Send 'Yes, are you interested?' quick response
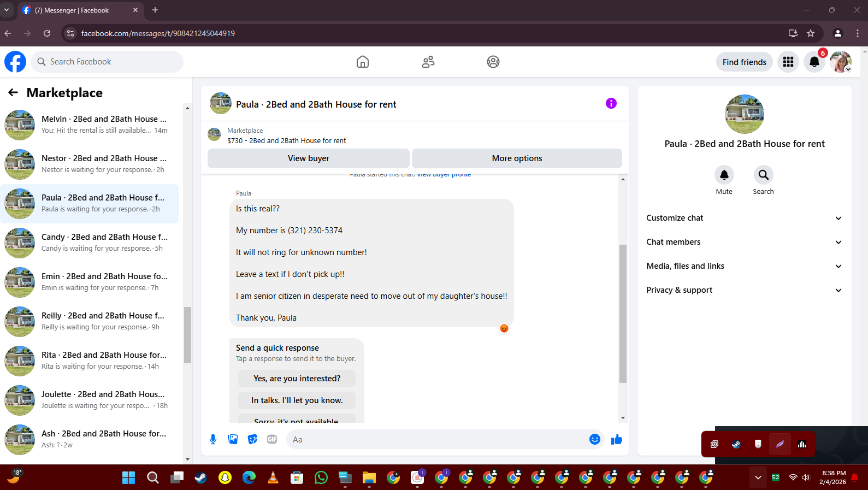This screenshot has width=868, height=490. (297, 379)
